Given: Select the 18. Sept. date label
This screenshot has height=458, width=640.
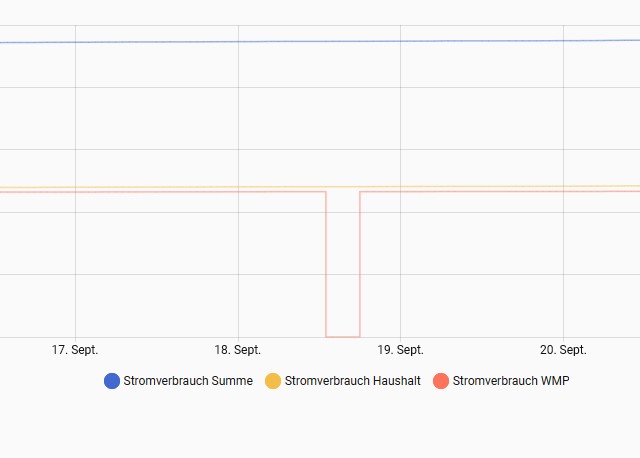Looking at the screenshot, I should [x=238, y=350].
